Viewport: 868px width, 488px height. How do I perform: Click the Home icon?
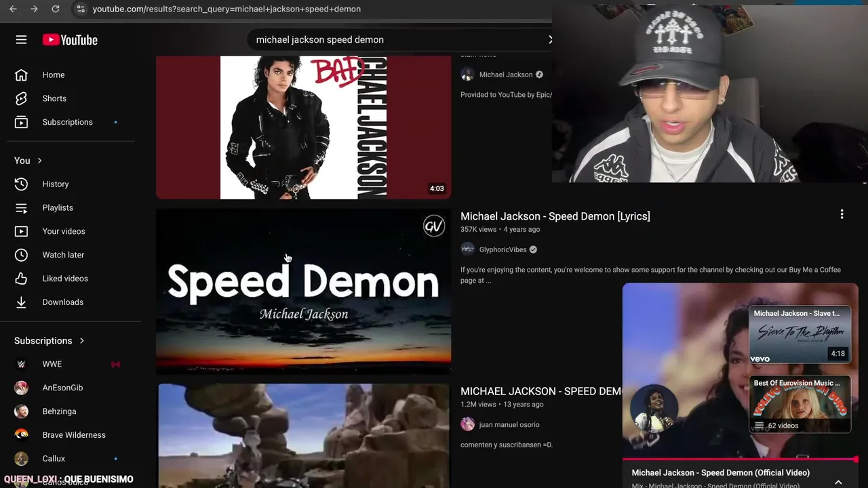pyautogui.click(x=21, y=75)
